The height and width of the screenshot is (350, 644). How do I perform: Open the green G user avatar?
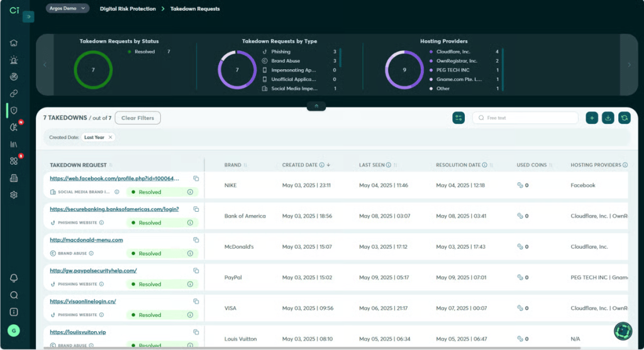click(x=14, y=331)
